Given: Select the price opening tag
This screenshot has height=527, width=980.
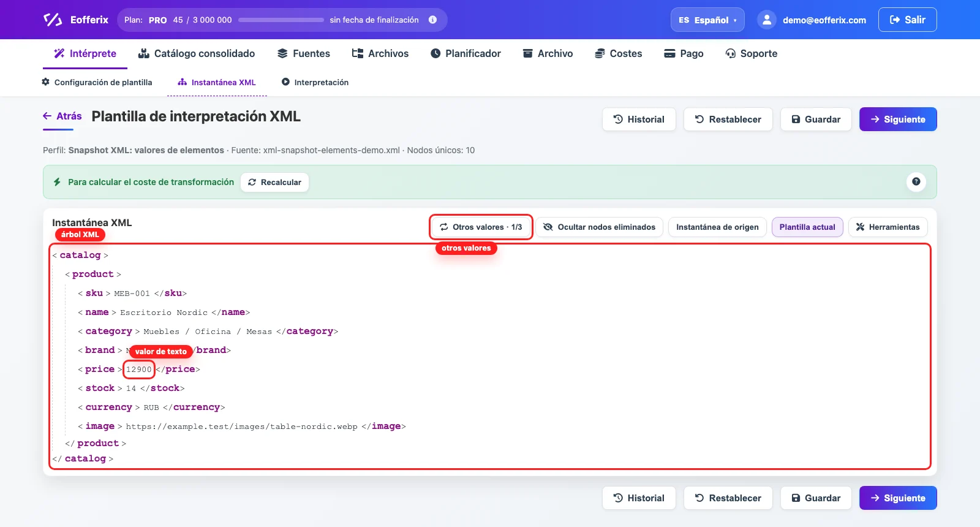Looking at the screenshot, I should pyautogui.click(x=100, y=369).
